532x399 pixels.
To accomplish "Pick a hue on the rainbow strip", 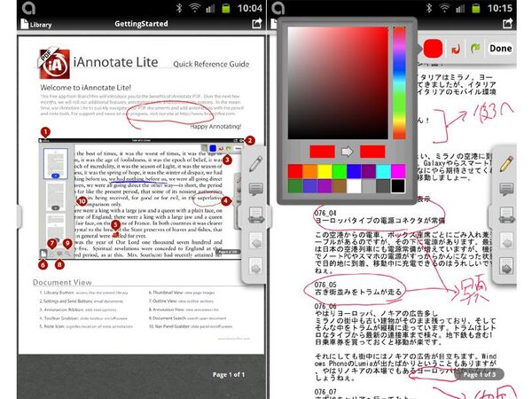I will tap(399, 83).
